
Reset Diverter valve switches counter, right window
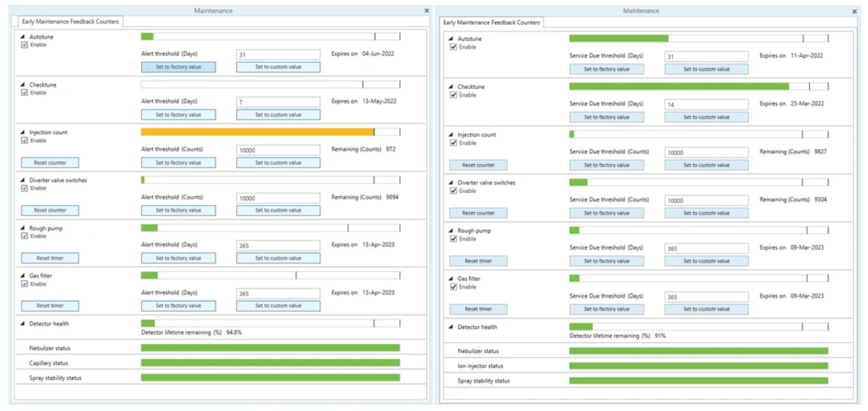[478, 213]
